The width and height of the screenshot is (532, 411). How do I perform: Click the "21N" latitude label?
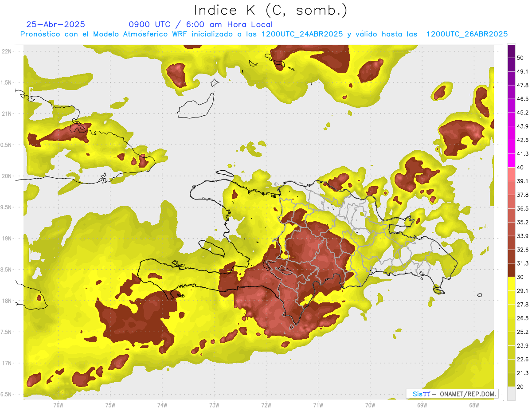7,114
